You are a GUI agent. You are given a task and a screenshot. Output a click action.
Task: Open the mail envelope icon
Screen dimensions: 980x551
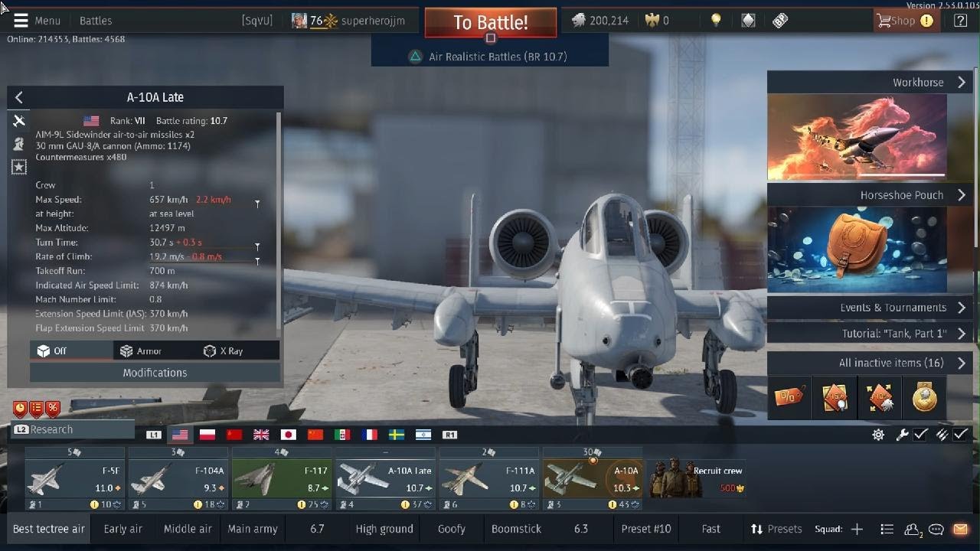pos(960,529)
